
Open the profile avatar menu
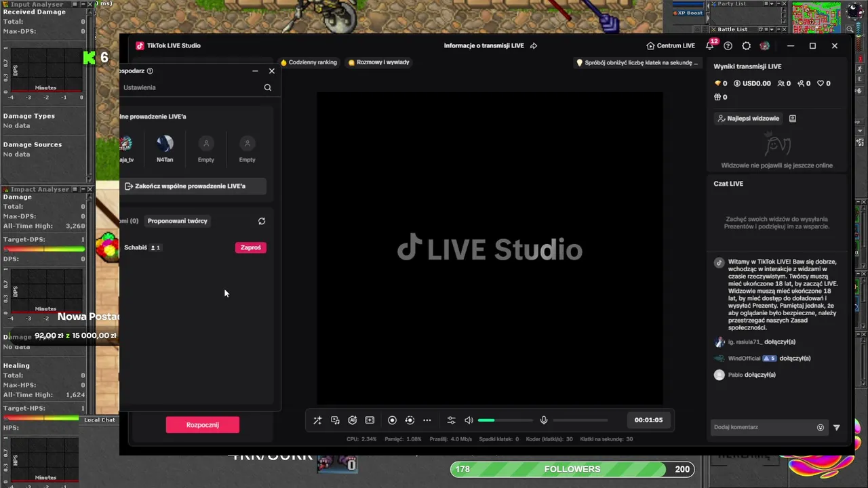(x=765, y=46)
